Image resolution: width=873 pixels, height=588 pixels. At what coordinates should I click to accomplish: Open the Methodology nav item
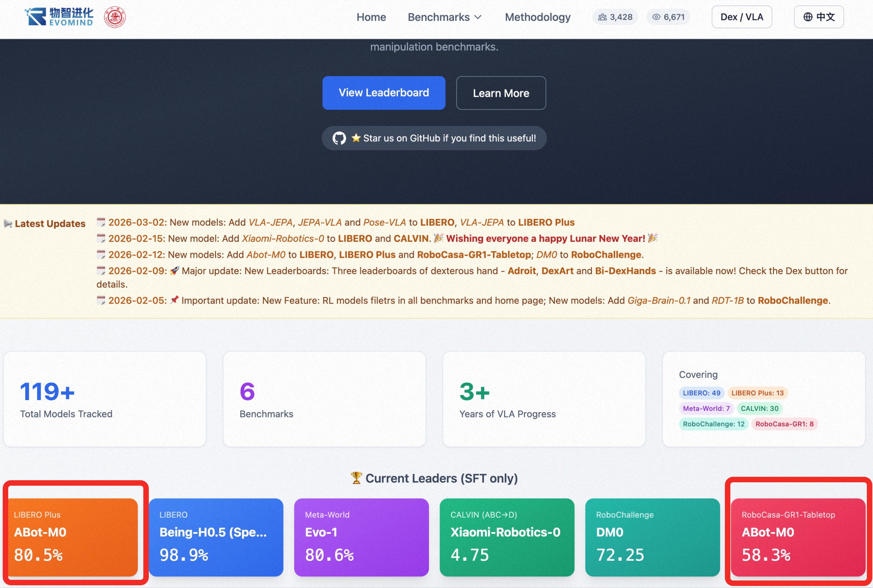537,17
